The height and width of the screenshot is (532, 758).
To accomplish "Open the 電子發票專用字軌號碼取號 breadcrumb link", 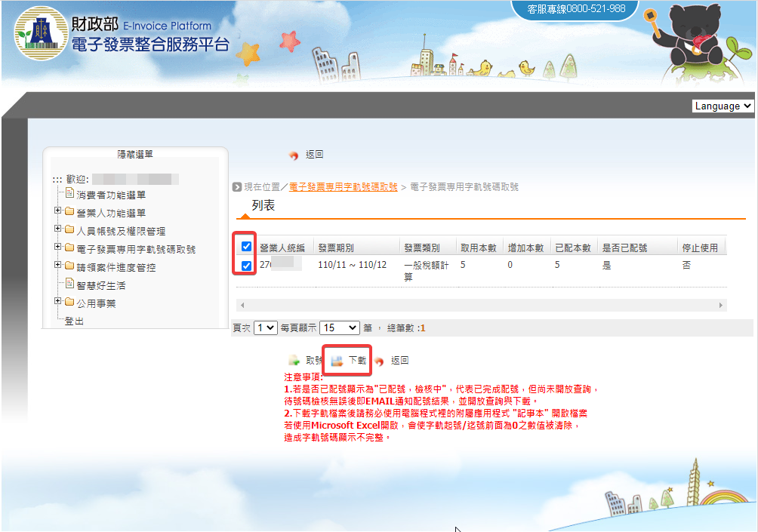I will click(x=343, y=186).
